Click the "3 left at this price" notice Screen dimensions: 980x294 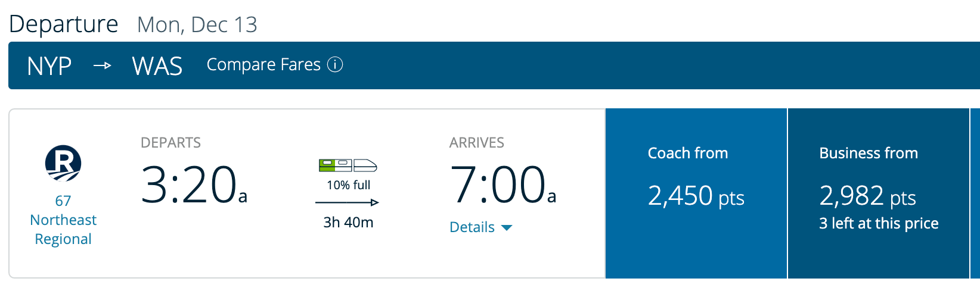pos(879,223)
